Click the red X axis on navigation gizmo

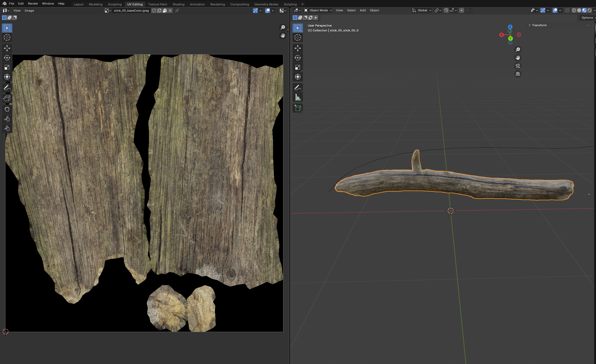click(x=502, y=35)
